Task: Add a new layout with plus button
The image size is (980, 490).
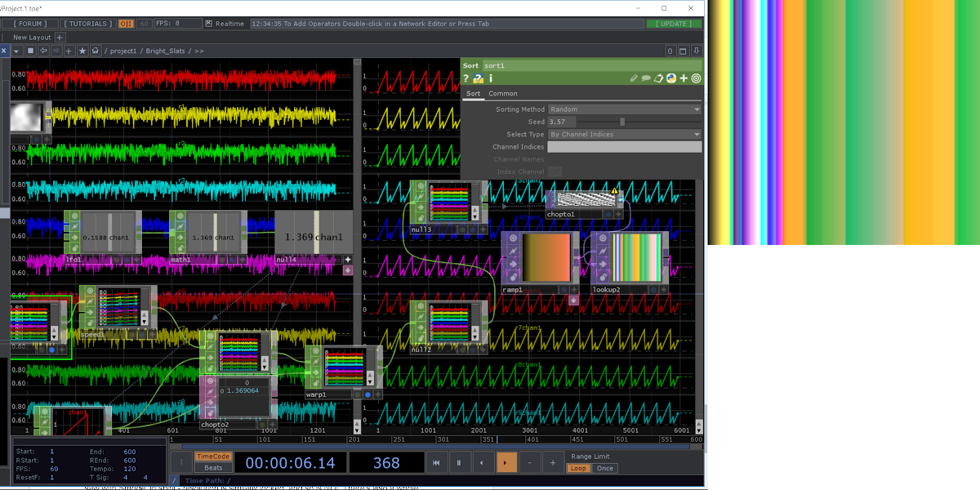Action: (x=60, y=37)
